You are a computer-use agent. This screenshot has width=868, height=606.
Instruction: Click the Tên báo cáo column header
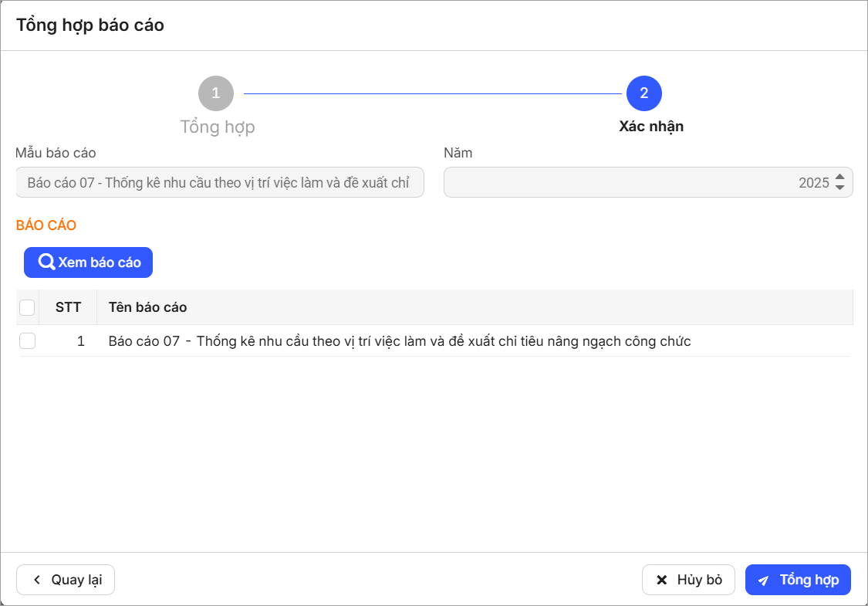[x=147, y=307]
